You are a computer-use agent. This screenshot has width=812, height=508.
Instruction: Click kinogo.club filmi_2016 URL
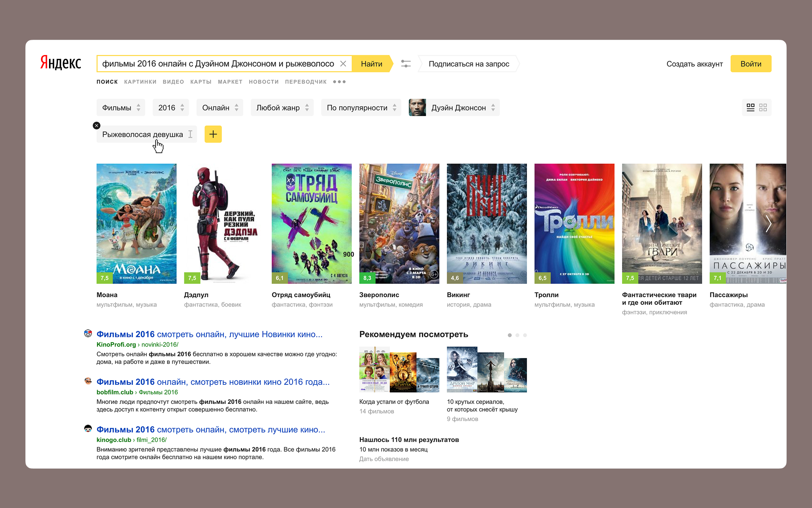(x=132, y=440)
